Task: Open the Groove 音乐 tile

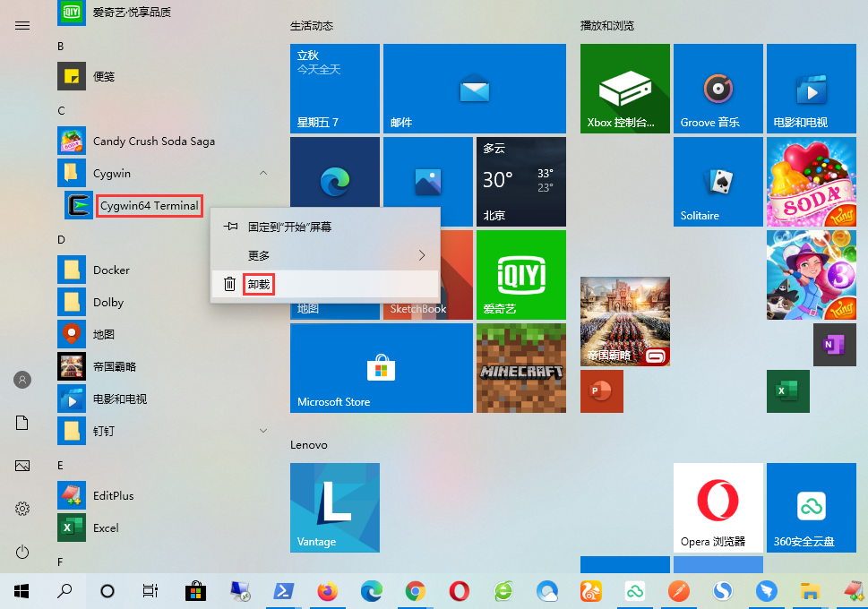Action: point(716,89)
